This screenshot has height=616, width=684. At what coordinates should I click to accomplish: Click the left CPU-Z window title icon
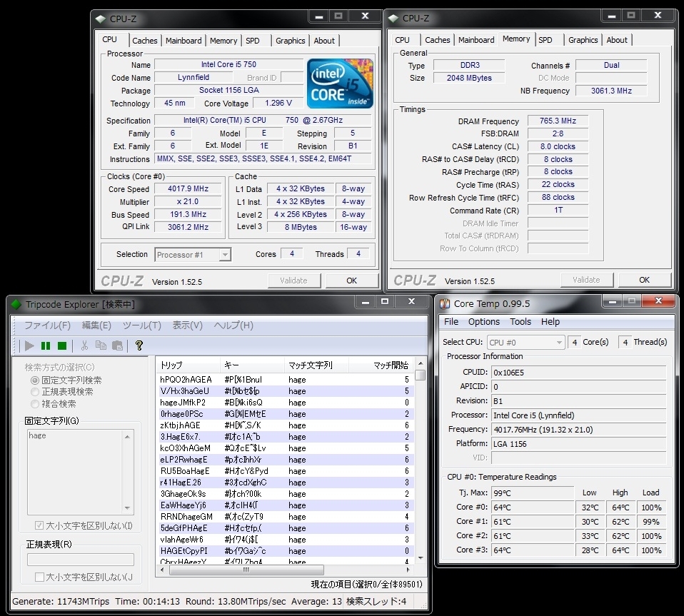pos(101,19)
